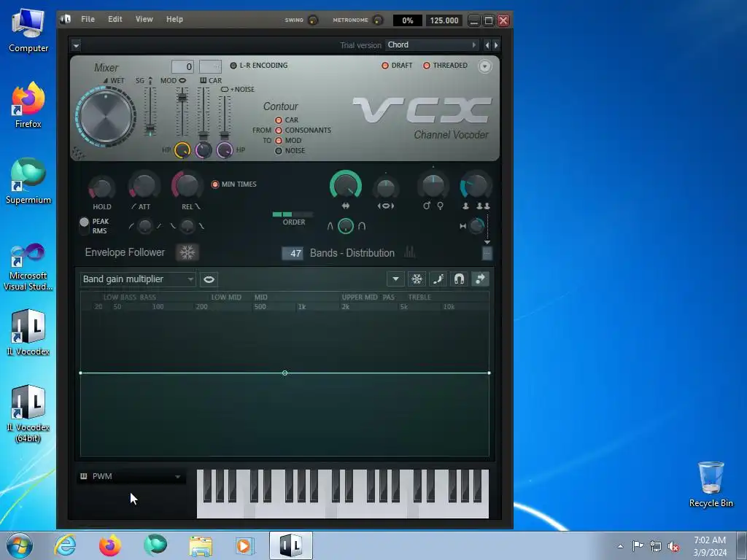Open the PWM carrier synth dropdown
This screenshot has height=560, width=747.
(x=131, y=476)
